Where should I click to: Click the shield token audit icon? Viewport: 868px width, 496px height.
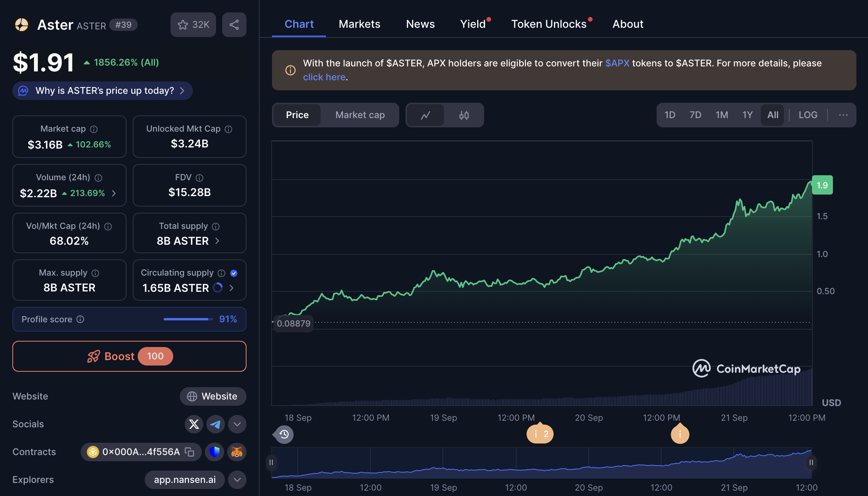point(214,452)
